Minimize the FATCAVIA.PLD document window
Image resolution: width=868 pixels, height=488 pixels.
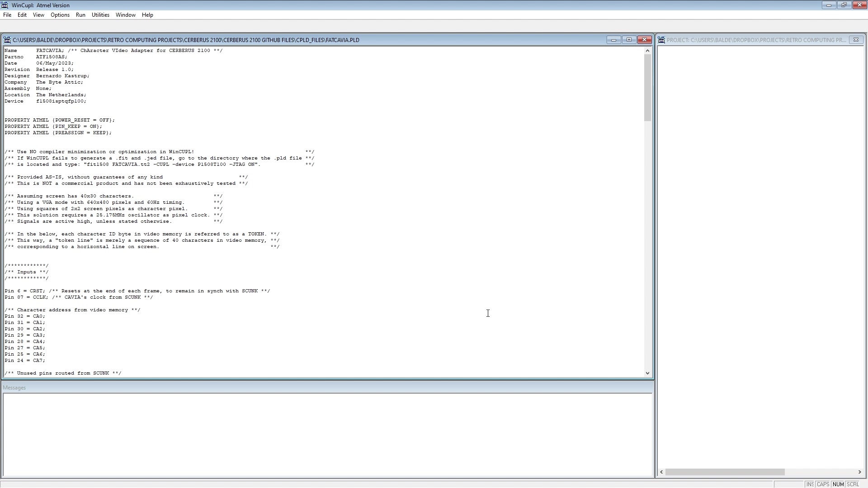click(613, 40)
